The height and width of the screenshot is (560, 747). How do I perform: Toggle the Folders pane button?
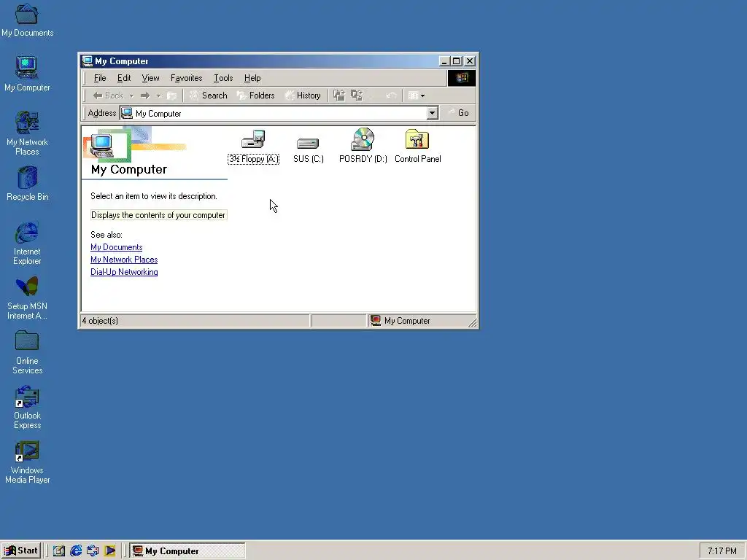point(256,96)
